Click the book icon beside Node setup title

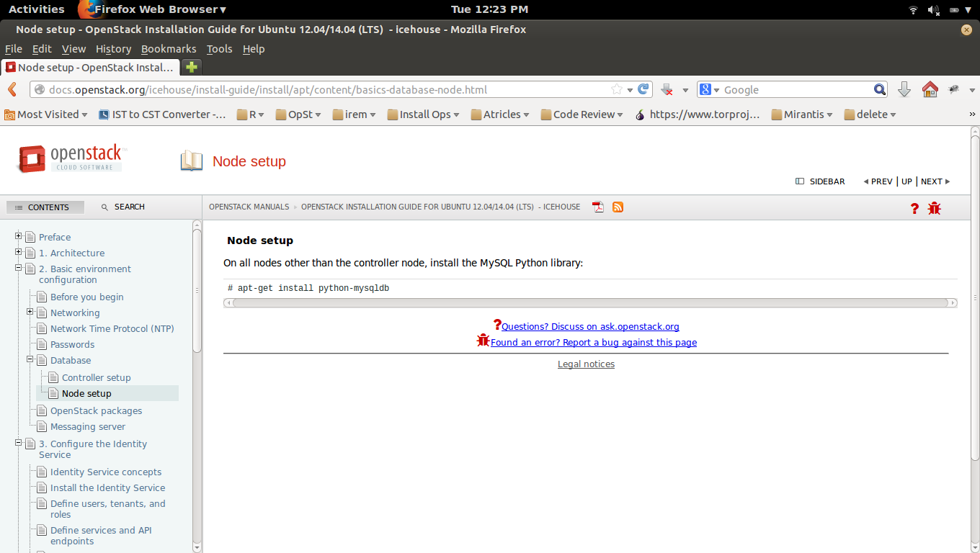(x=191, y=161)
